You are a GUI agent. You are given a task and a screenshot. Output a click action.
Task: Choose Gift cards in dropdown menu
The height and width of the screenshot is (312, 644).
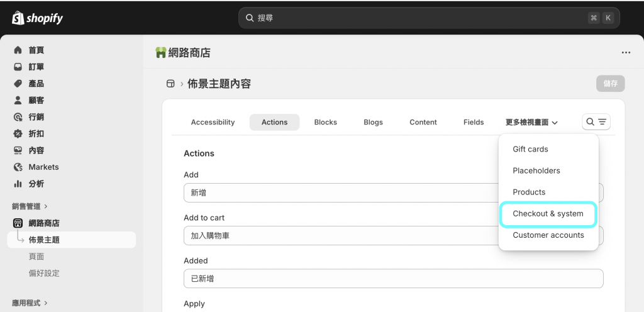tap(530, 149)
